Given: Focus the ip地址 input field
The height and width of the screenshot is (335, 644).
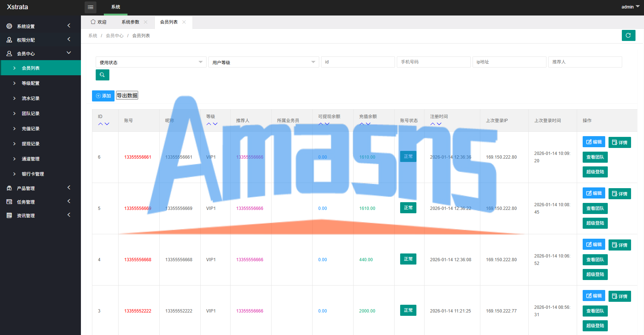Looking at the screenshot, I should [510, 62].
